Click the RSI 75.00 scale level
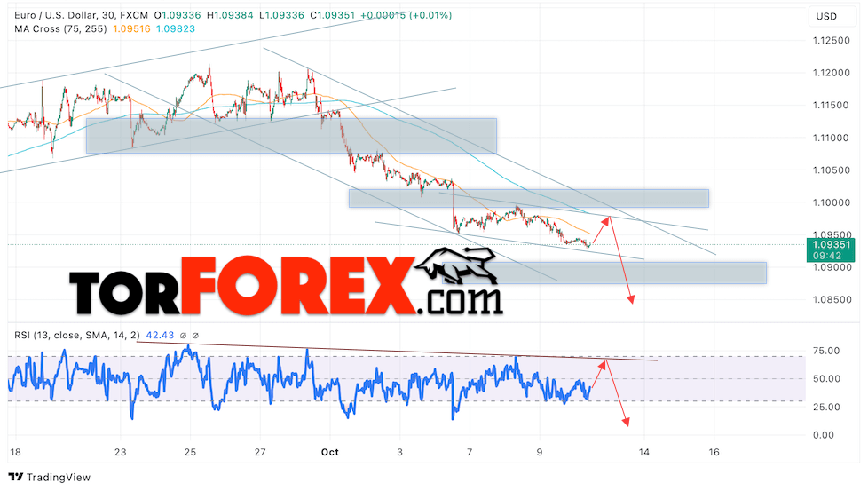 (826, 351)
